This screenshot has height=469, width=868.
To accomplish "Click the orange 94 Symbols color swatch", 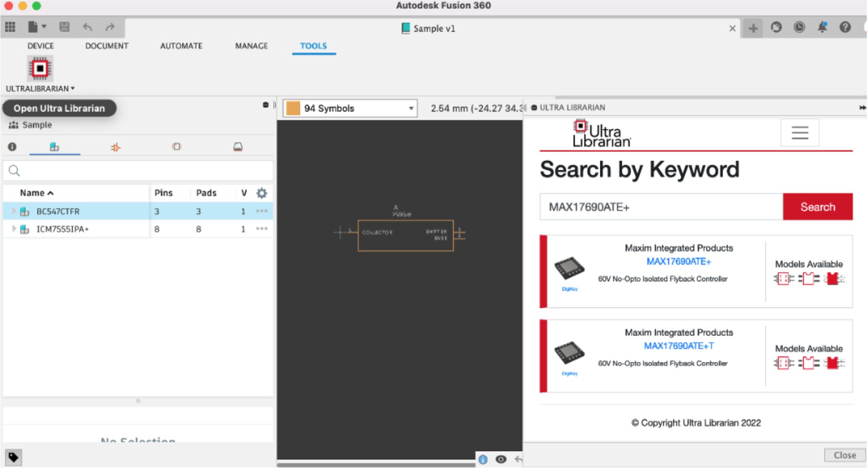I will coord(293,108).
